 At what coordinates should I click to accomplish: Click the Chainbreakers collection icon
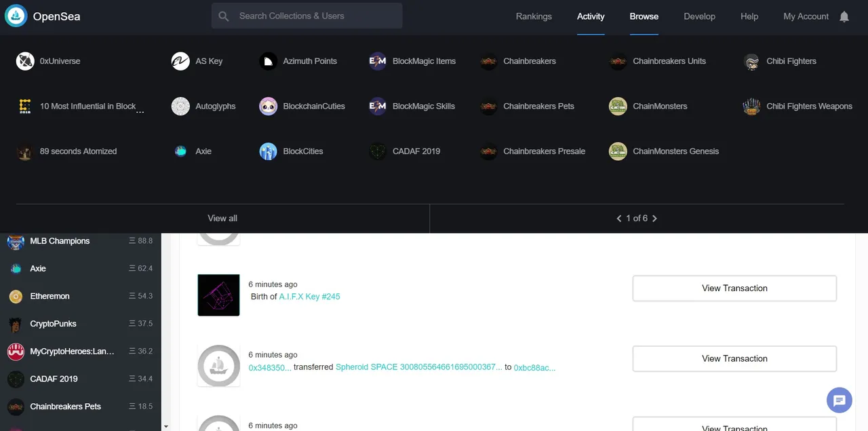488,61
